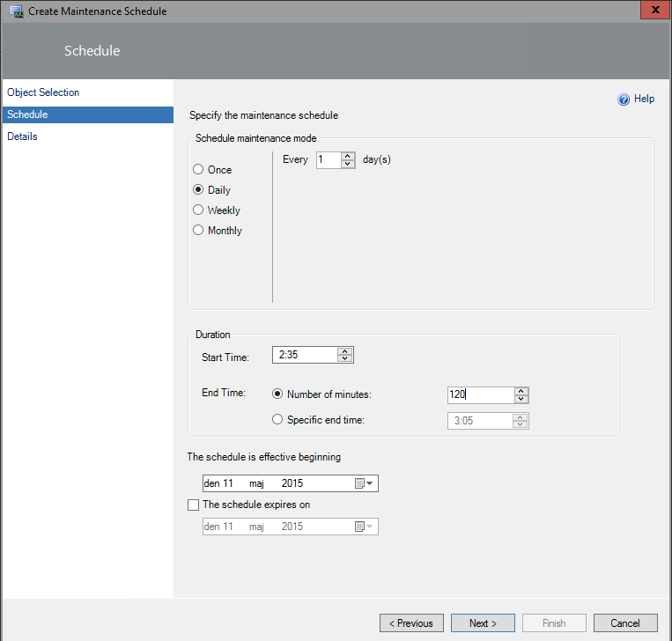Screen dimensions: 672x641
Task: Enable The schedule expires on checkbox
Action: (x=193, y=505)
